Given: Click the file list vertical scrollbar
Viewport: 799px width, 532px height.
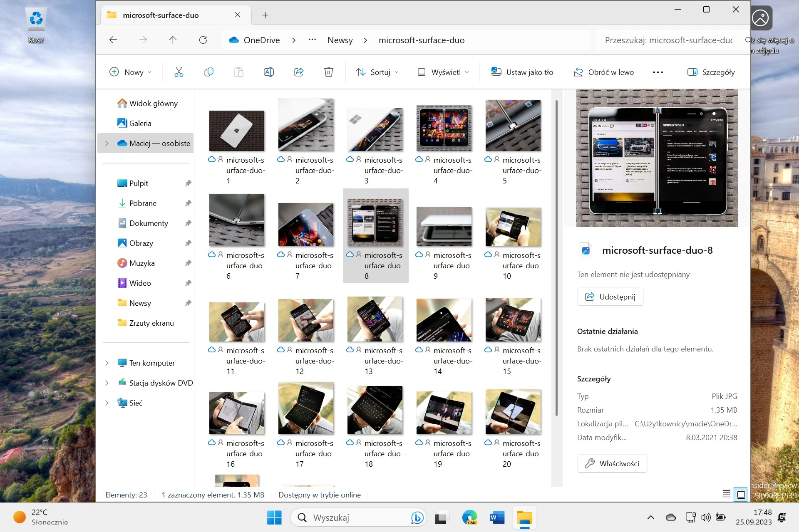Looking at the screenshot, I should (556, 258).
